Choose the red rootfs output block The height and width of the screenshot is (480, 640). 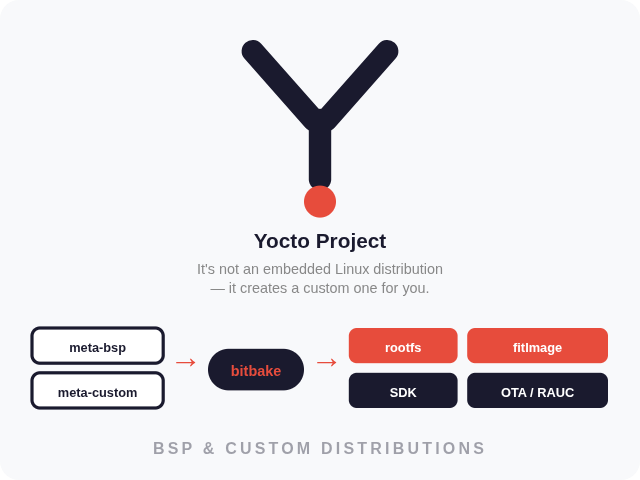click(x=403, y=346)
